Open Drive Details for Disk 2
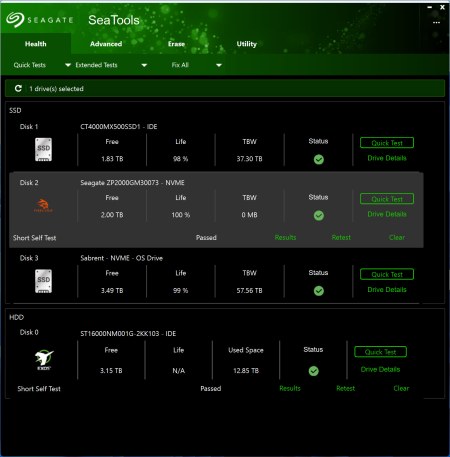450x457 pixels. 387,214
